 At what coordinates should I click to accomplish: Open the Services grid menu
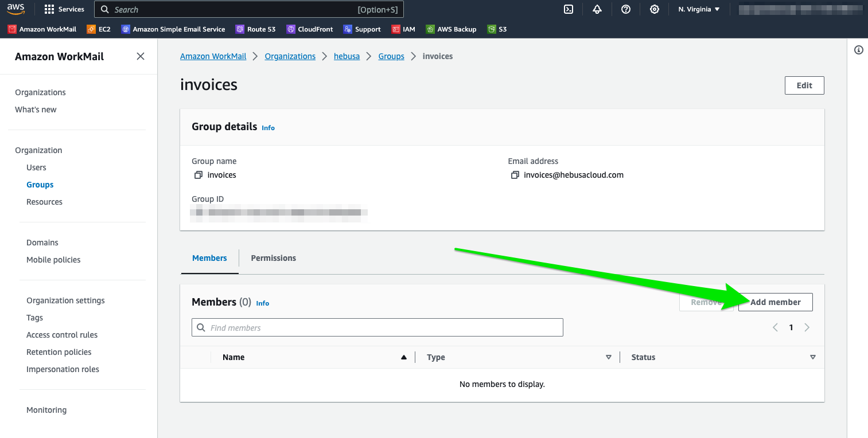pos(64,9)
